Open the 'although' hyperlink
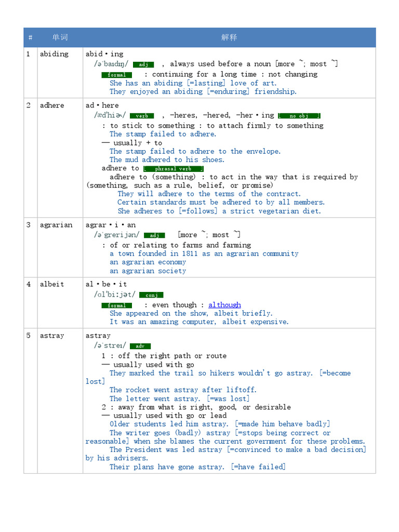Screen dimensions: 399x532 [x=224, y=304]
